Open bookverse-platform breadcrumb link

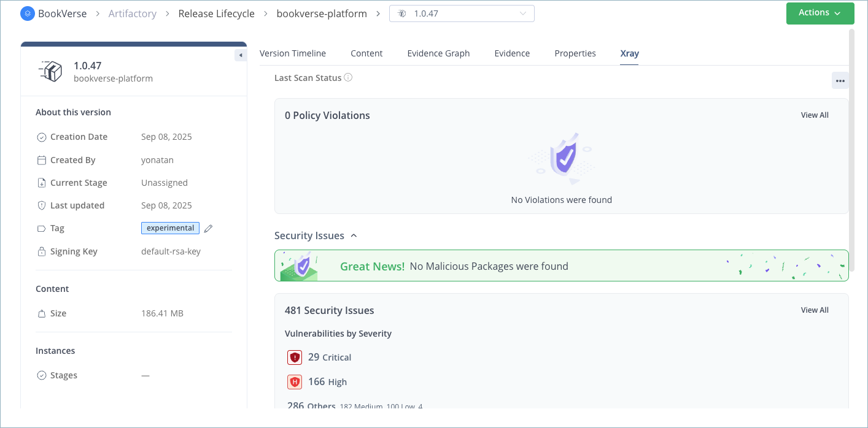click(x=322, y=13)
